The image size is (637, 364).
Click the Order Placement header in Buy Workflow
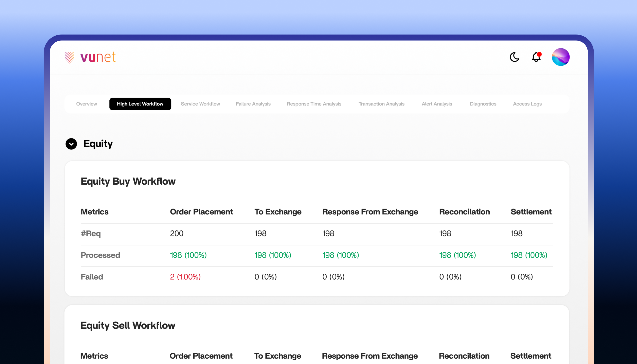click(201, 212)
